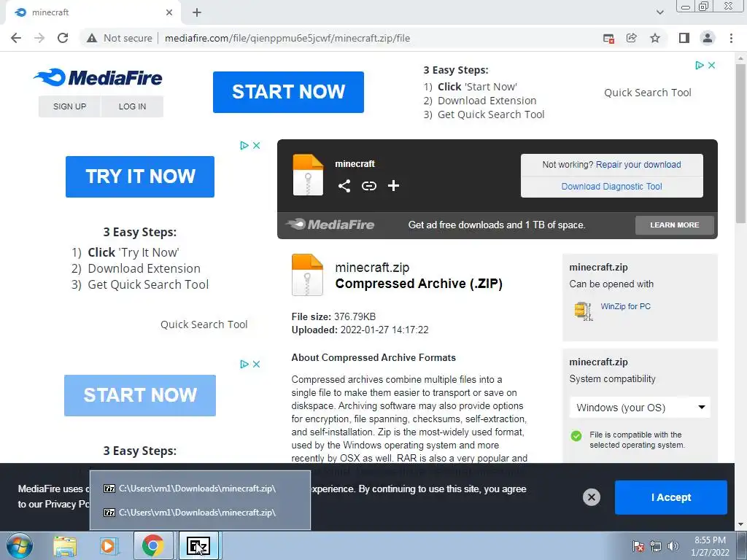Open a new tab with the plus button
Screen dimensions: 747x560
(x=197, y=13)
